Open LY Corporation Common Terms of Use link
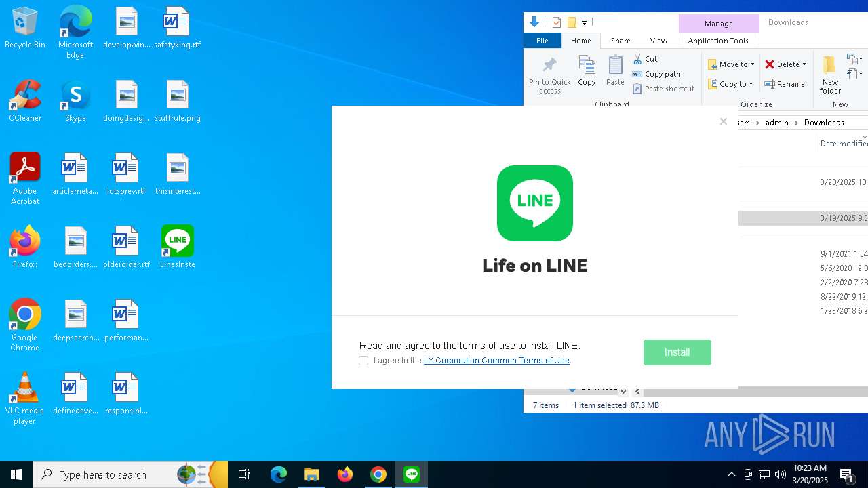 click(x=496, y=361)
